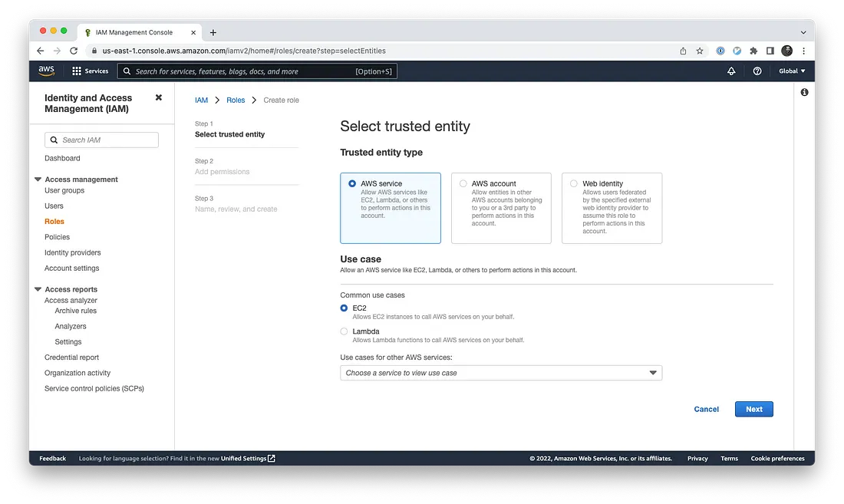The image size is (844, 504).
Task: Click the Feedback link in footer
Action: (x=53, y=458)
